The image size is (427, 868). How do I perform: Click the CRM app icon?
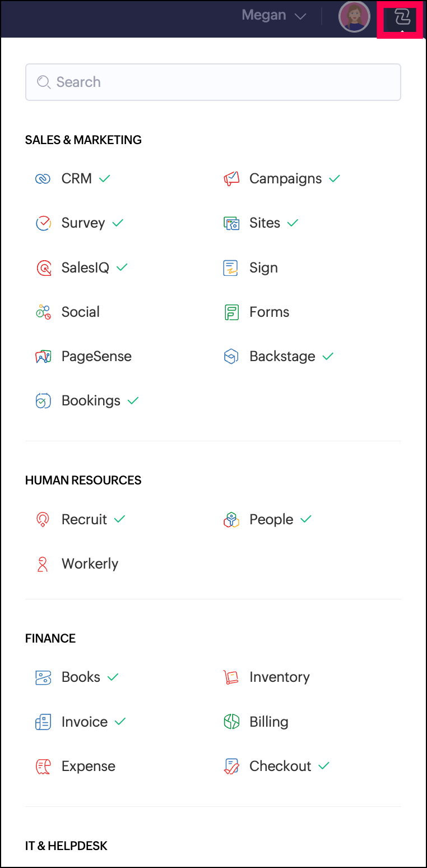click(x=43, y=179)
